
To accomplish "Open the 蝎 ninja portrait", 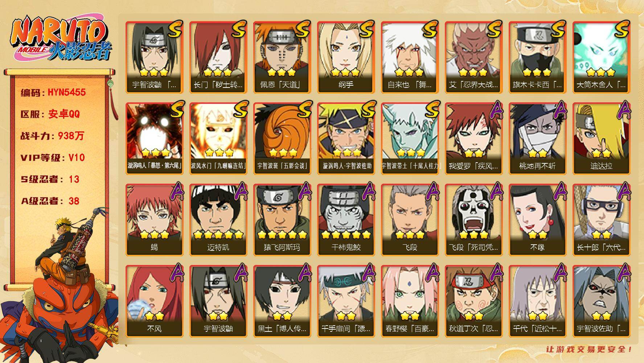I will coord(154,220).
